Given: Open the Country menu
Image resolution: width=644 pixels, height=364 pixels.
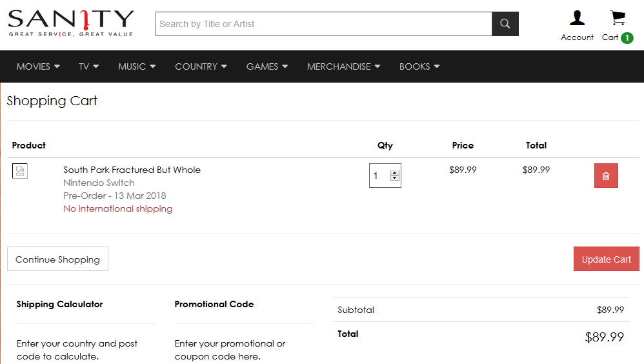Looking at the screenshot, I should click(x=201, y=66).
